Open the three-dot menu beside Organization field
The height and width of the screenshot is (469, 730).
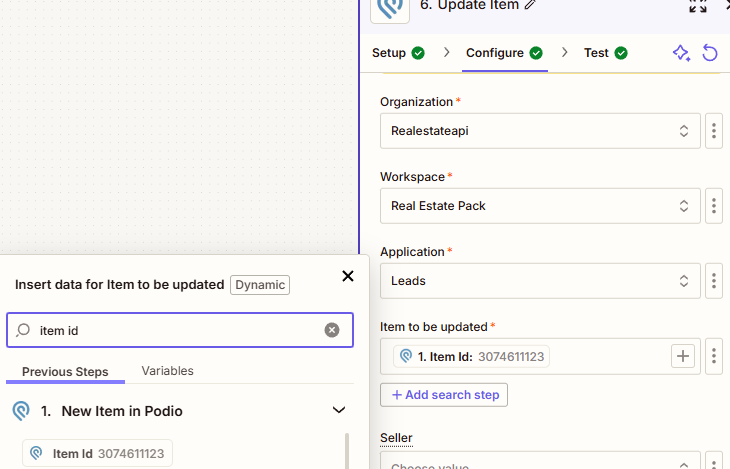pyautogui.click(x=714, y=131)
